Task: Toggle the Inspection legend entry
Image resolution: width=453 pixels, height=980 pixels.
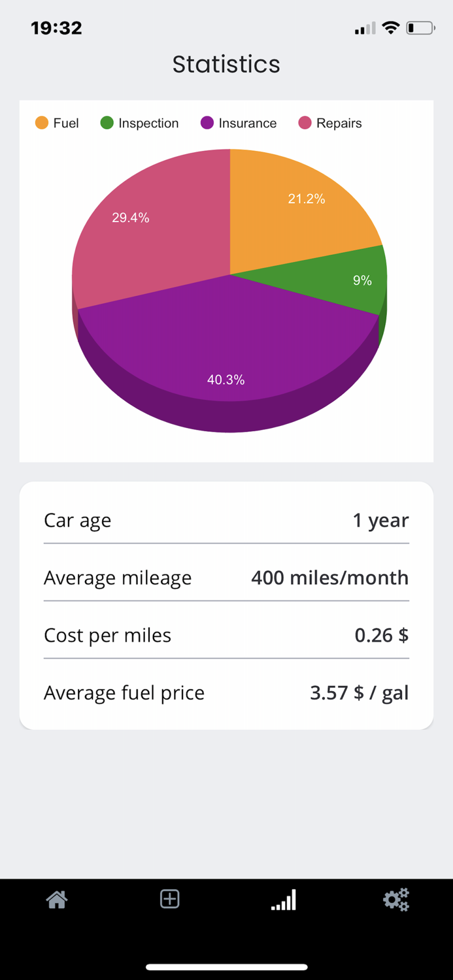Action: [139, 123]
